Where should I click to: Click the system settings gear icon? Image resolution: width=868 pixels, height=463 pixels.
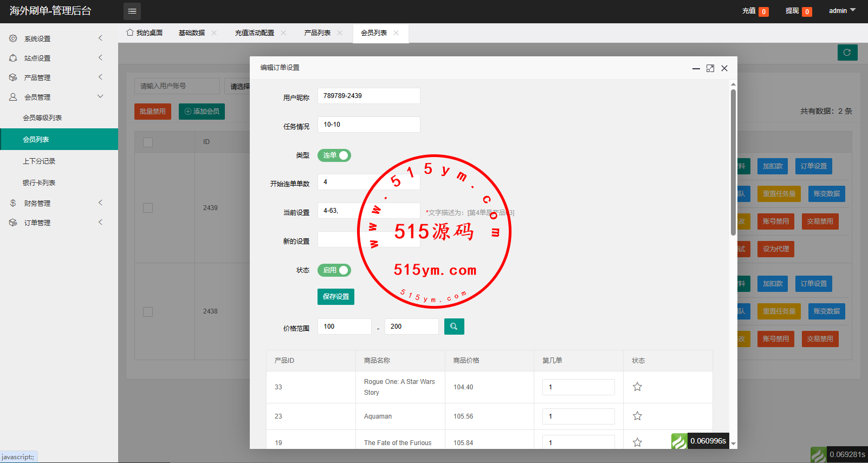coord(13,38)
